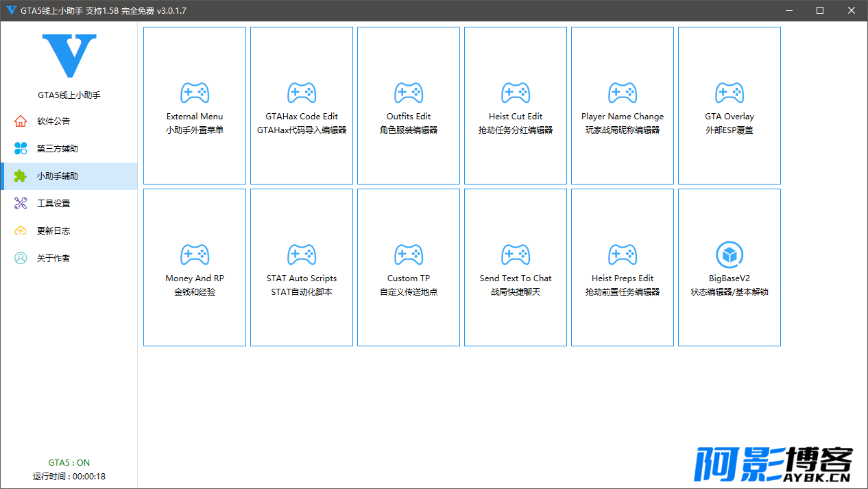Close the GTA5线上小助手 window
Screen dimensions: 868x489
coord(852,11)
